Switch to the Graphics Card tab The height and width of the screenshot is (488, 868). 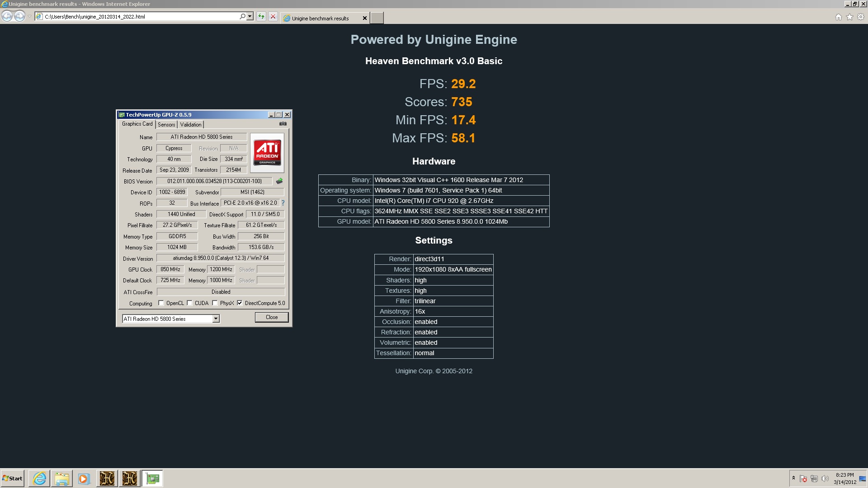click(x=137, y=124)
